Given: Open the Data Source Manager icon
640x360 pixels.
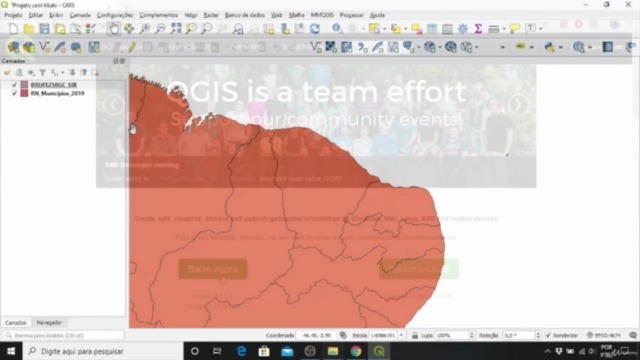Looking at the screenshot, I should (13, 47).
